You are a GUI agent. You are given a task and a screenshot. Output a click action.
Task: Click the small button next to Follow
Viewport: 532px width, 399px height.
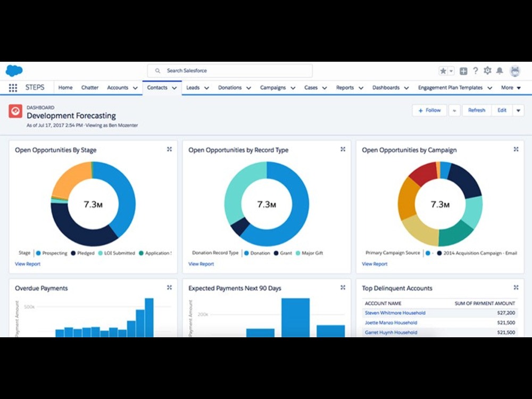454,110
